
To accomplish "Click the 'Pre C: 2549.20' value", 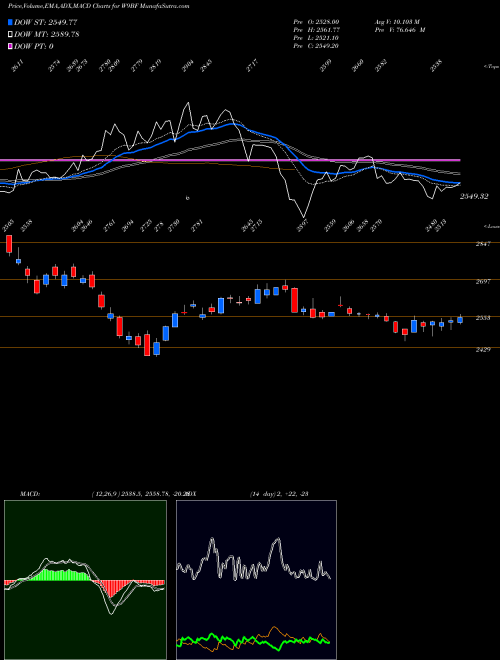I will point(316,45).
